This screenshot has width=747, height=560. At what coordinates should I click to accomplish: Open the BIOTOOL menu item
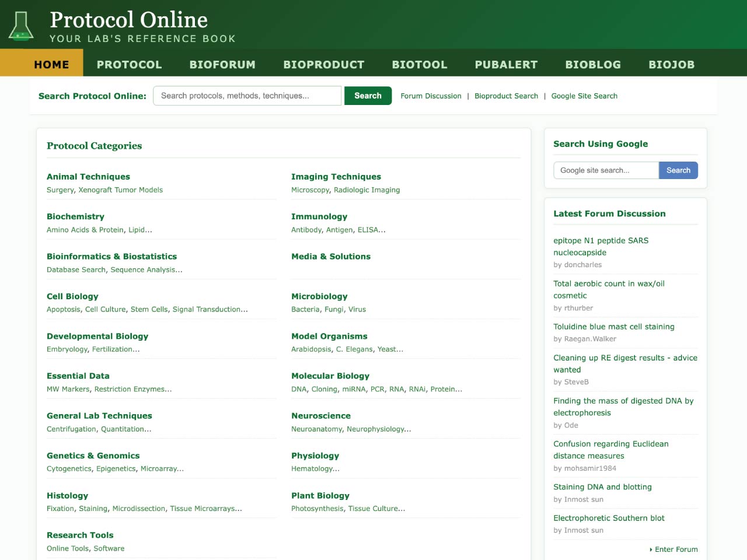pos(420,64)
